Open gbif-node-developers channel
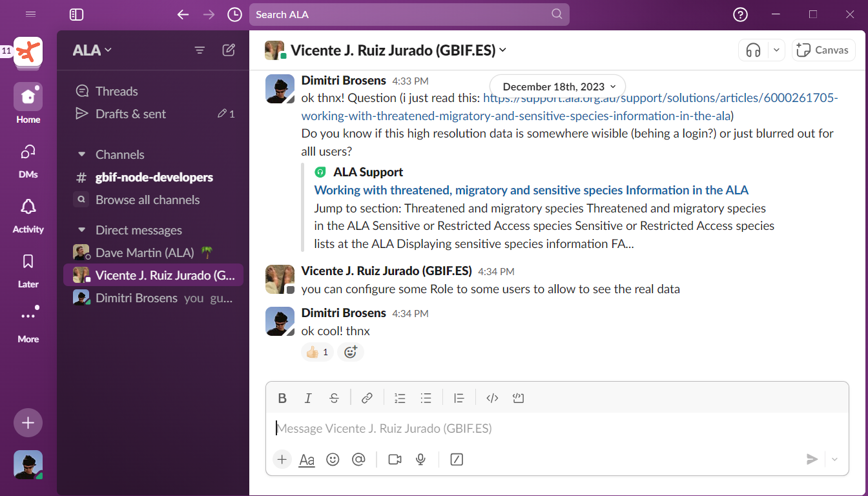This screenshot has height=496, width=868. pyautogui.click(x=152, y=177)
